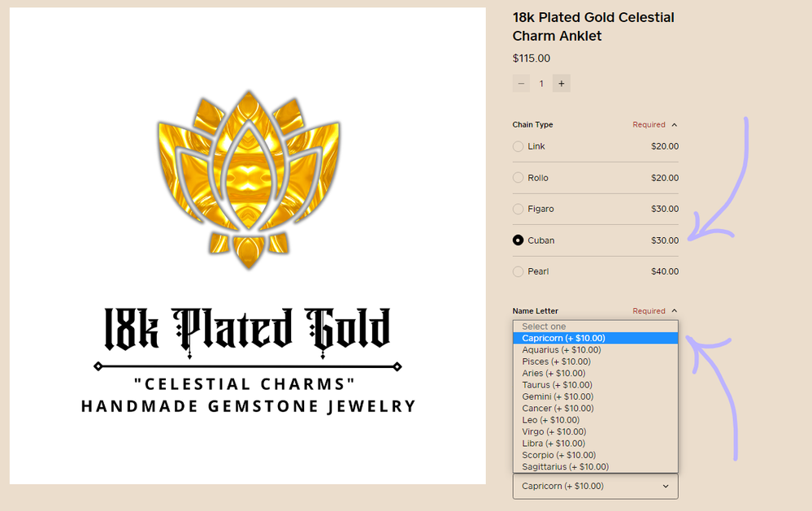Select the Link chain type
Image resolution: width=812 pixels, height=511 pixels.
(519, 147)
